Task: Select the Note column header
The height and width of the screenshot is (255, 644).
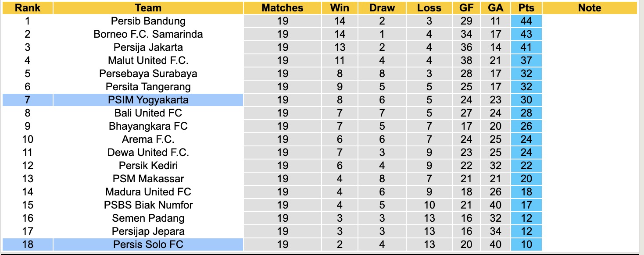Action: coord(590,8)
